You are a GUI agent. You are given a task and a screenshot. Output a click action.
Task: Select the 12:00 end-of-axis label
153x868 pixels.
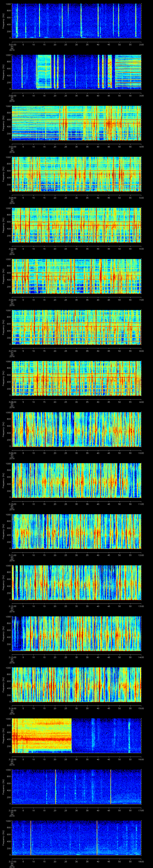click(141, 555)
